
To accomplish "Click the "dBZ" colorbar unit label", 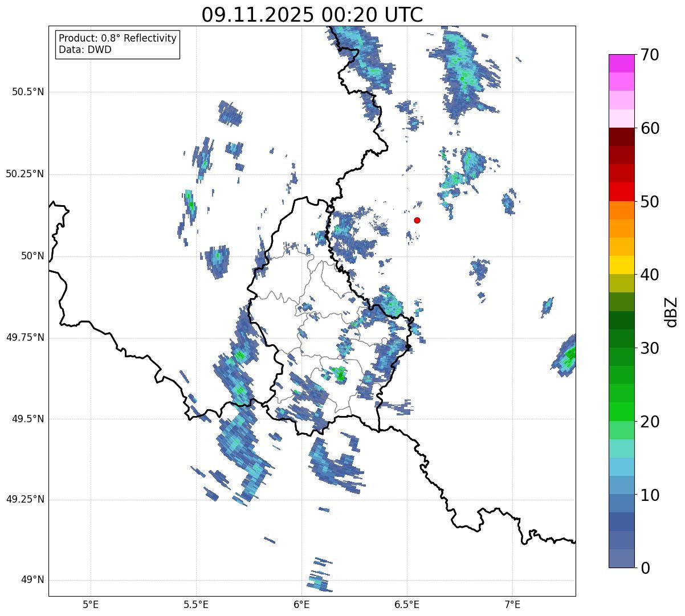I will click(x=671, y=312).
